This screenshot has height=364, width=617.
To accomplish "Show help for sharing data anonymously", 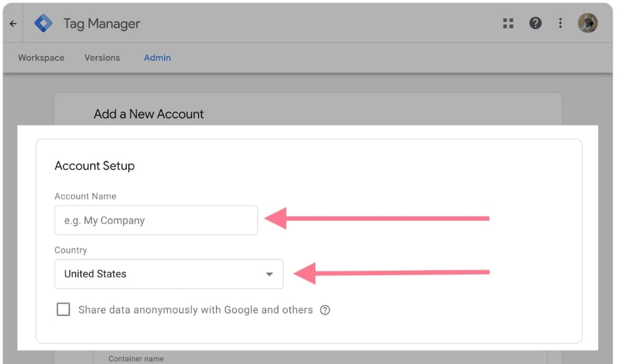I will [x=325, y=310].
